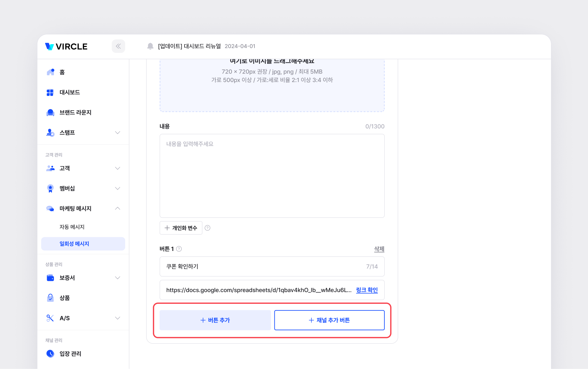Open 상품 shopping bag icon
This screenshot has width=588, height=369.
[50, 298]
